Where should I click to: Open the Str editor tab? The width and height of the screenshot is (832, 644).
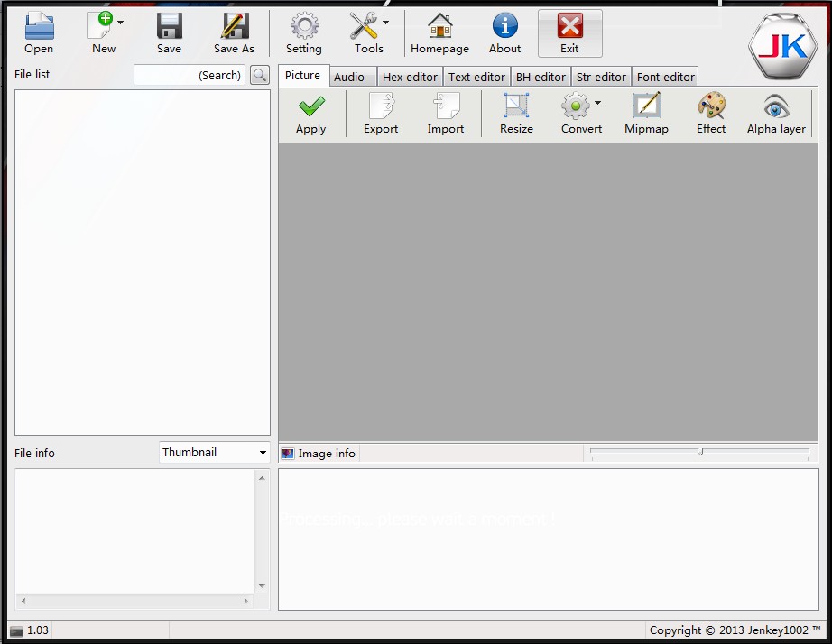(601, 77)
